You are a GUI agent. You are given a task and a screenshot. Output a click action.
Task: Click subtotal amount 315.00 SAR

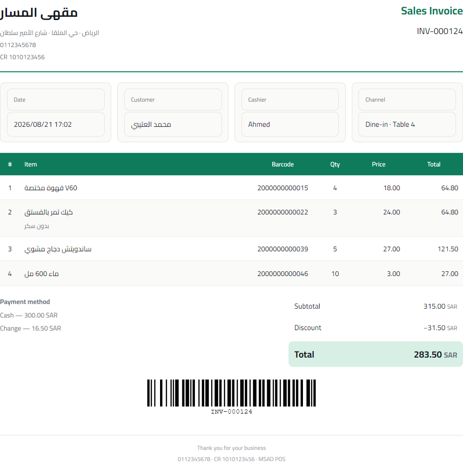pos(440,306)
